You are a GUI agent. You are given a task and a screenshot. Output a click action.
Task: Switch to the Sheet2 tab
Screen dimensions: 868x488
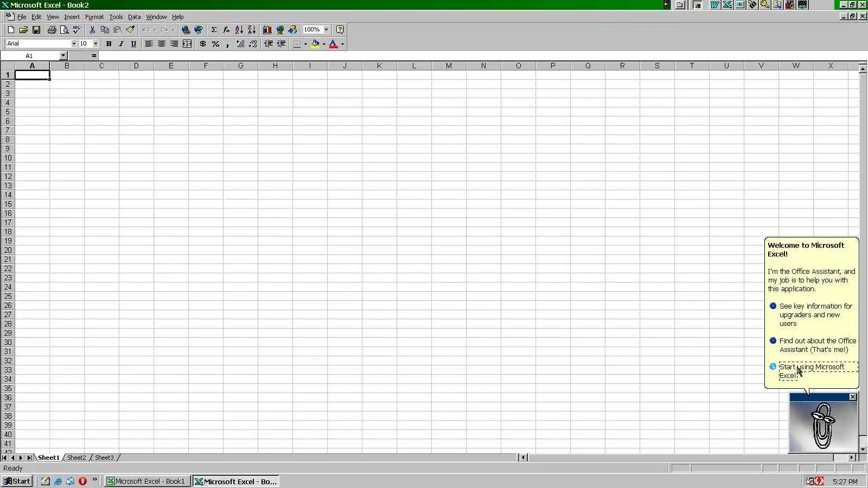tap(76, 458)
